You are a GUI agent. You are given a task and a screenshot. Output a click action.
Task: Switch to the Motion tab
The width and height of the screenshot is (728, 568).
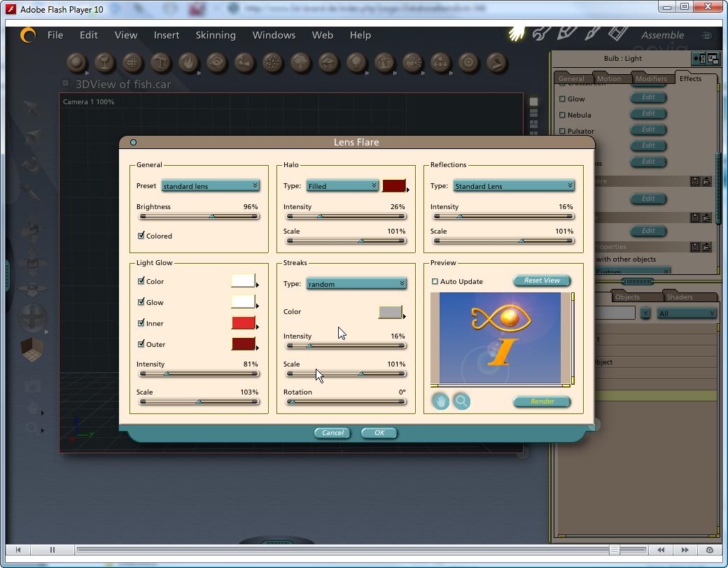[x=609, y=78]
